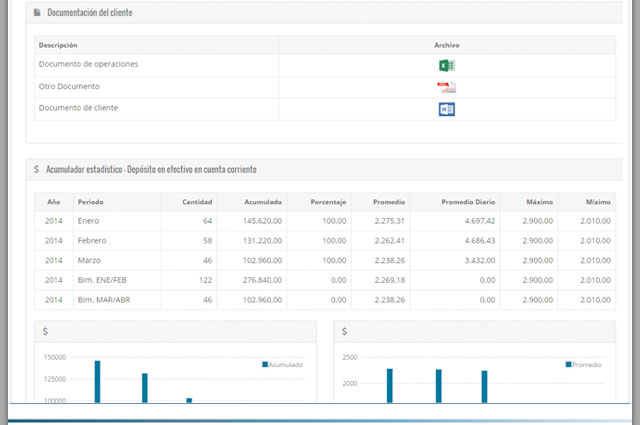640x425 pixels.
Task: Click the average value 2.262.41
Action: [x=390, y=240]
